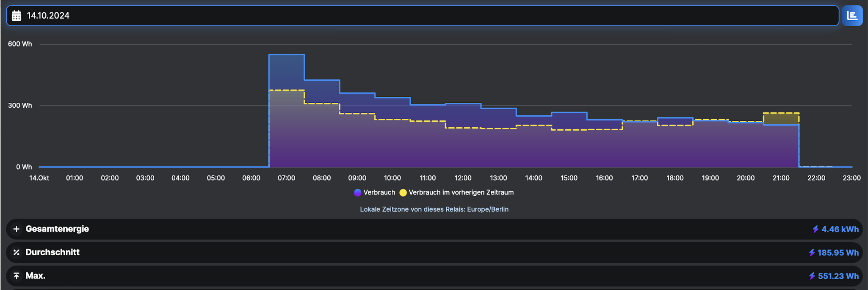Click the bar chart view button

[852, 16]
